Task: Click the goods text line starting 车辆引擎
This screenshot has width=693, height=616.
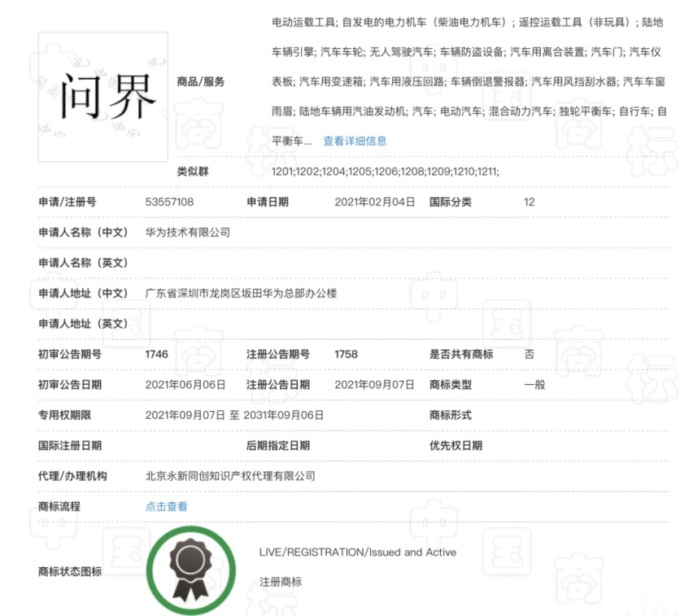Action: pos(466,52)
